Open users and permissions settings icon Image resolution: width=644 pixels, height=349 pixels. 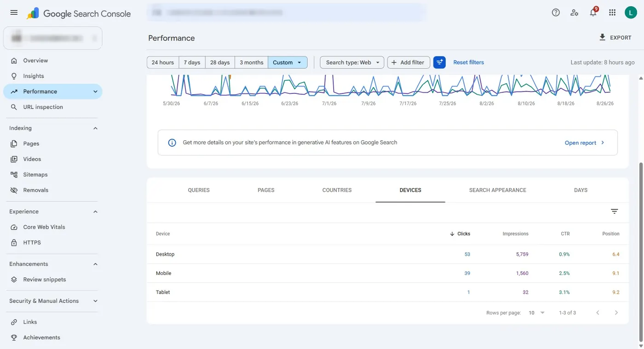coord(574,12)
